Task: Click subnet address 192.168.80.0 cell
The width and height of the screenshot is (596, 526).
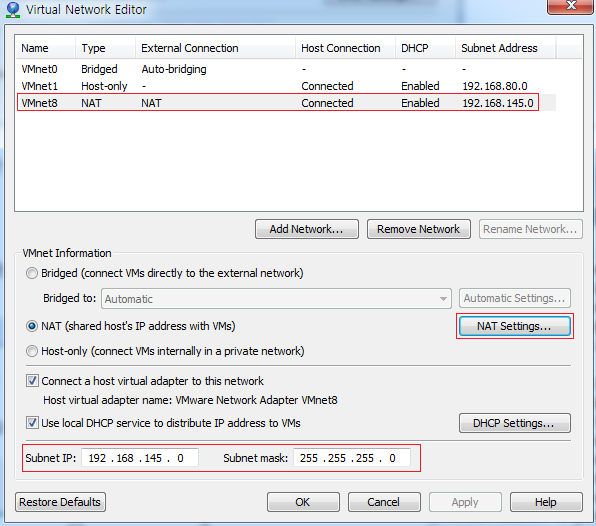Action: pos(495,86)
